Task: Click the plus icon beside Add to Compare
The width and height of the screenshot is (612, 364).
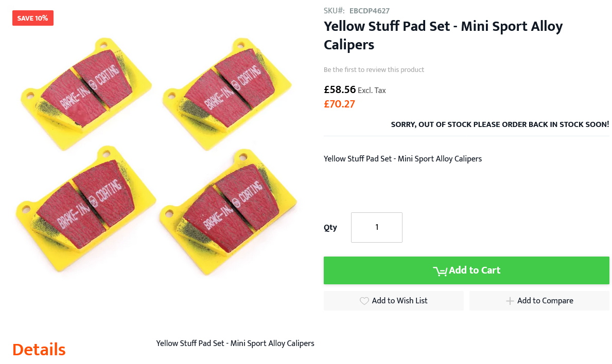Action: (510, 301)
